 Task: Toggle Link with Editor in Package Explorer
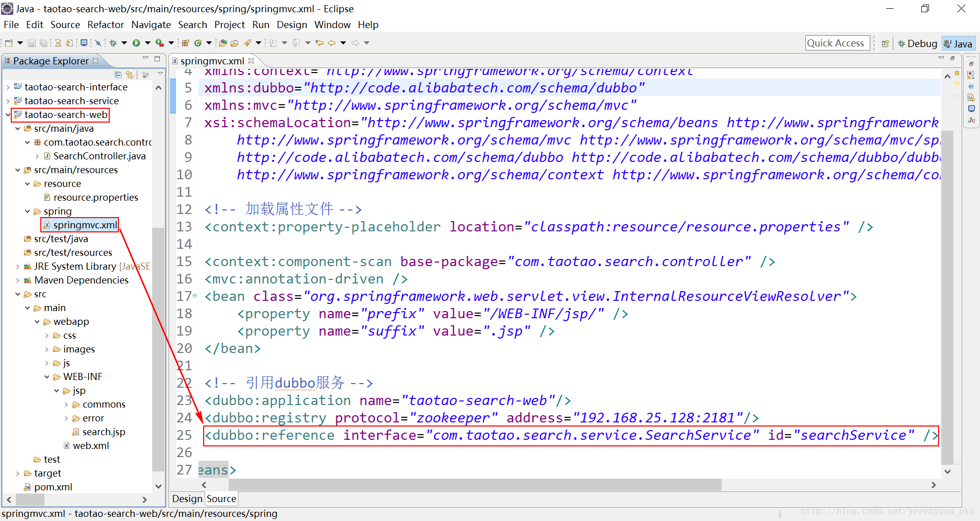130,75
